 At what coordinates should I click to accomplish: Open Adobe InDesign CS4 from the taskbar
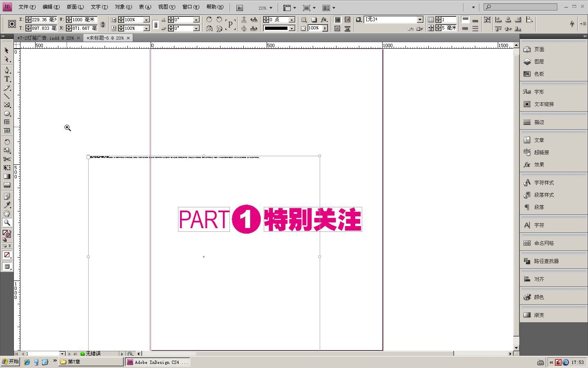(157, 362)
